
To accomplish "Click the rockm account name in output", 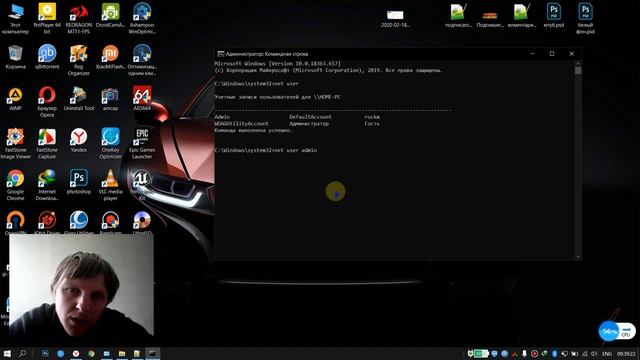I will click(x=372, y=117).
